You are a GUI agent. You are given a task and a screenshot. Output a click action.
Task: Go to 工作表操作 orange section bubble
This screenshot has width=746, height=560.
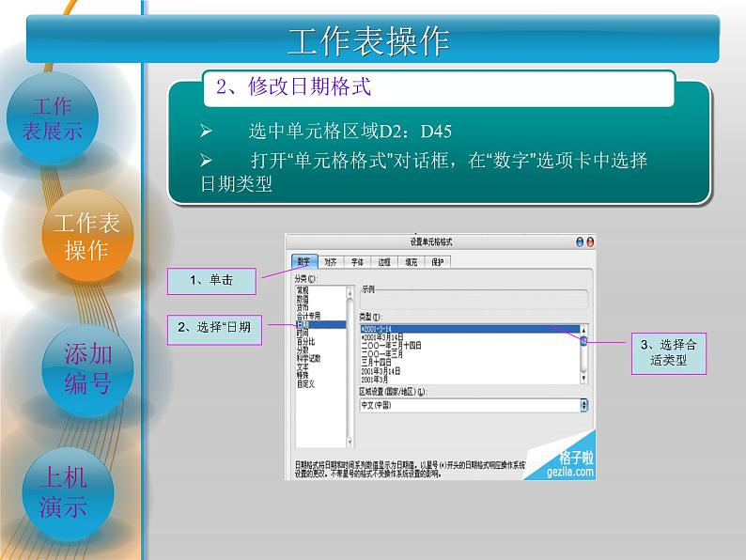(87, 237)
